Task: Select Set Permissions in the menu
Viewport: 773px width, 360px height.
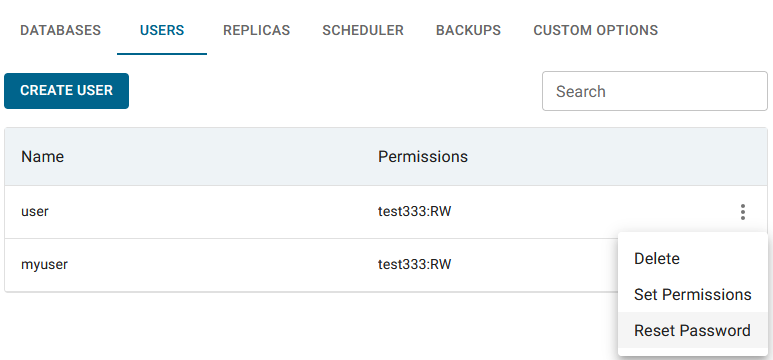Action: pos(693,294)
